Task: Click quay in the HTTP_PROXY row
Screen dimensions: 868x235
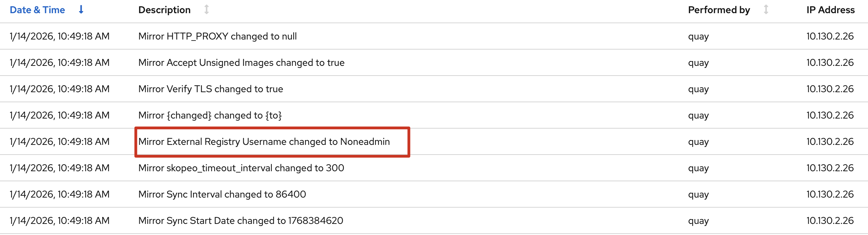Action: (698, 36)
